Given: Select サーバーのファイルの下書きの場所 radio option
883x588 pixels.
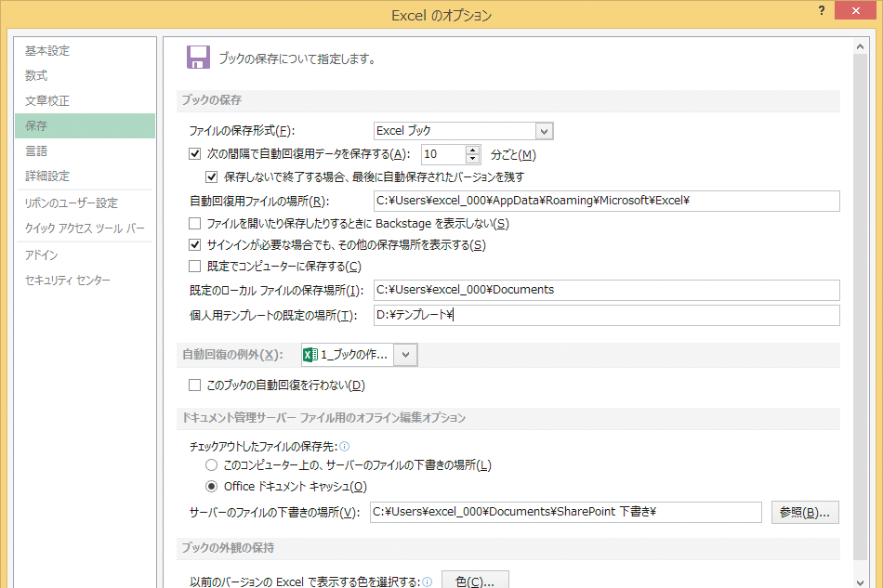Looking at the screenshot, I should click(211, 465).
